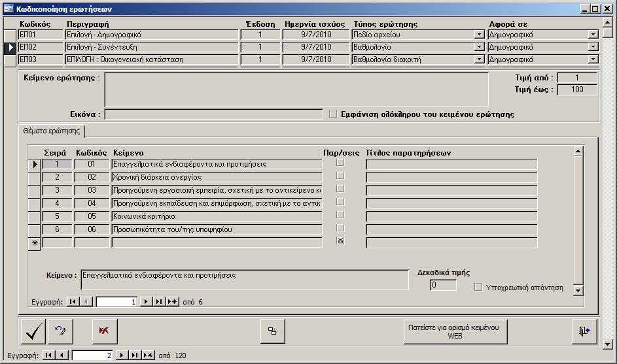Toggle Παρ/σεις checkbox for row 03
The image size is (617, 364).
tap(340, 189)
